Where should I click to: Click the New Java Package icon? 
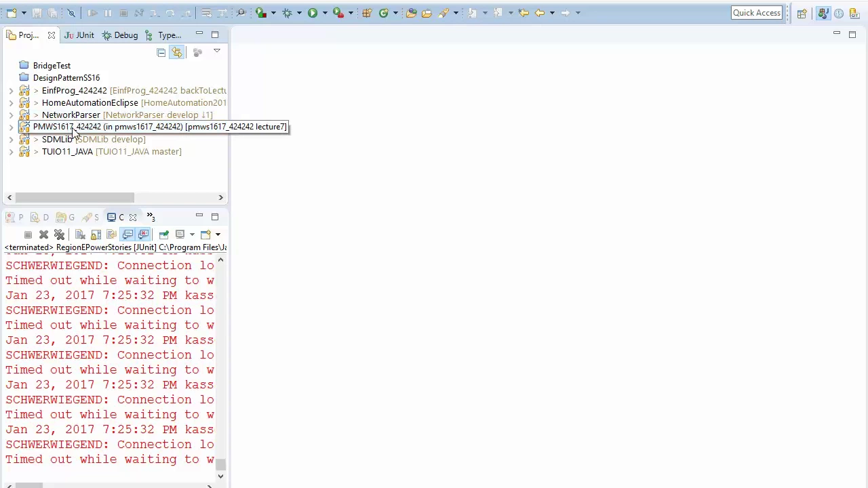(367, 13)
